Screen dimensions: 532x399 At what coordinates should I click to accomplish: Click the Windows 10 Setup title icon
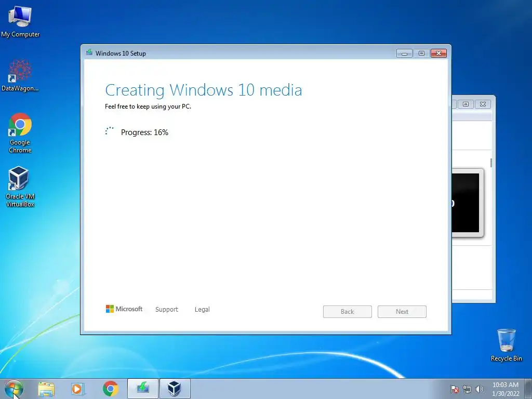(x=89, y=52)
